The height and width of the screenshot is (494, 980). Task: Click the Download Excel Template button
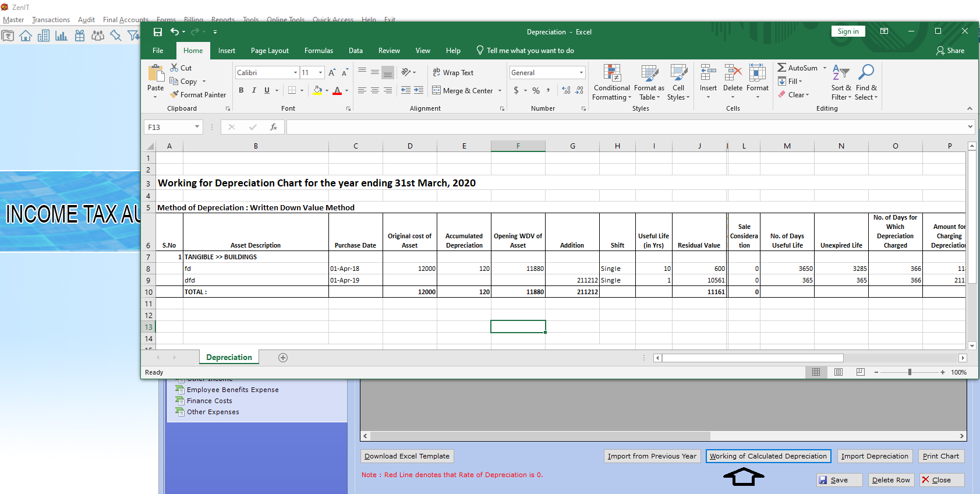[x=407, y=456]
